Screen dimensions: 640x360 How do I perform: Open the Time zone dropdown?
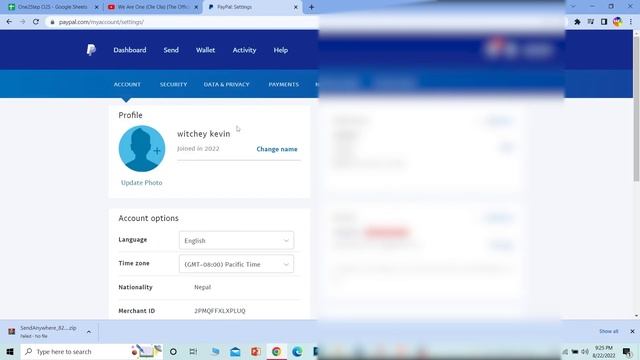coord(236,264)
